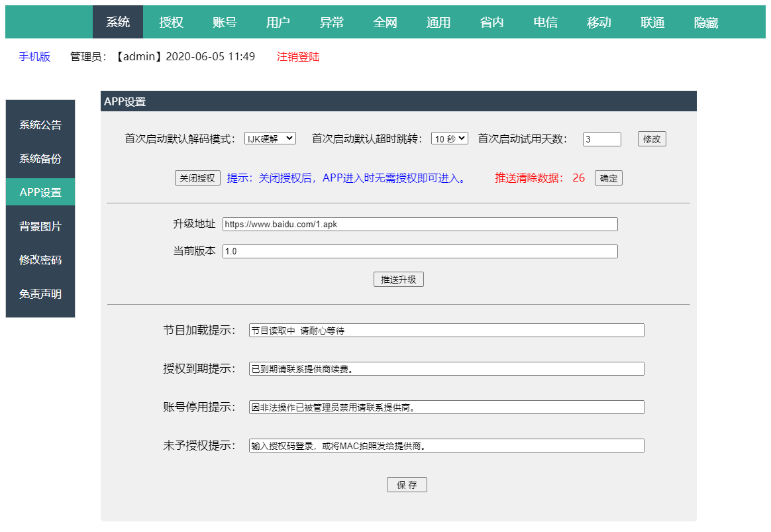Toggle the 关闭授权 button
The height and width of the screenshot is (532, 771).
tap(197, 178)
